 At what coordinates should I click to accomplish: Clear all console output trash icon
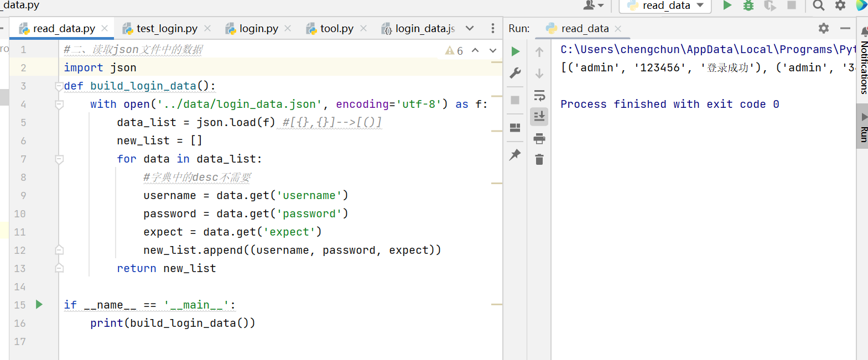(539, 160)
